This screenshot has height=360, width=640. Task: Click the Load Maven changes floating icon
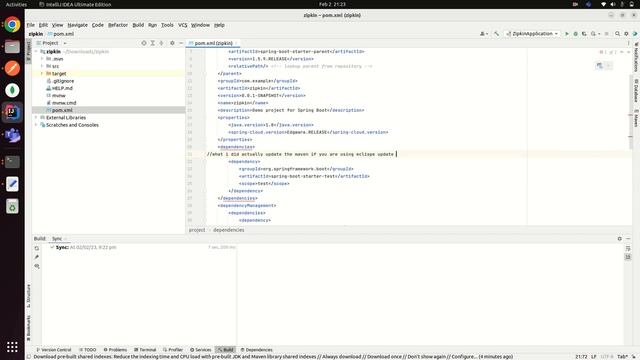click(599, 66)
